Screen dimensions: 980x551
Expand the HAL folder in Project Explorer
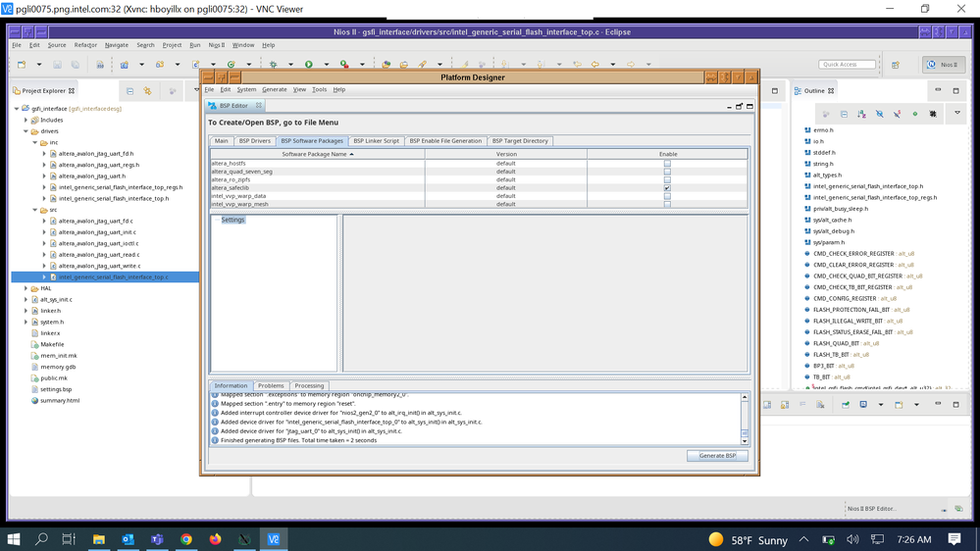click(26, 288)
